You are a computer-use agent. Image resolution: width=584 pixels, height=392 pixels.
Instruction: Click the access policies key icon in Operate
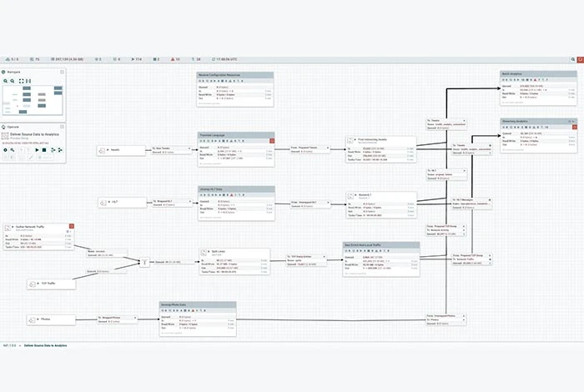pyautogui.click(x=13, y=150)
